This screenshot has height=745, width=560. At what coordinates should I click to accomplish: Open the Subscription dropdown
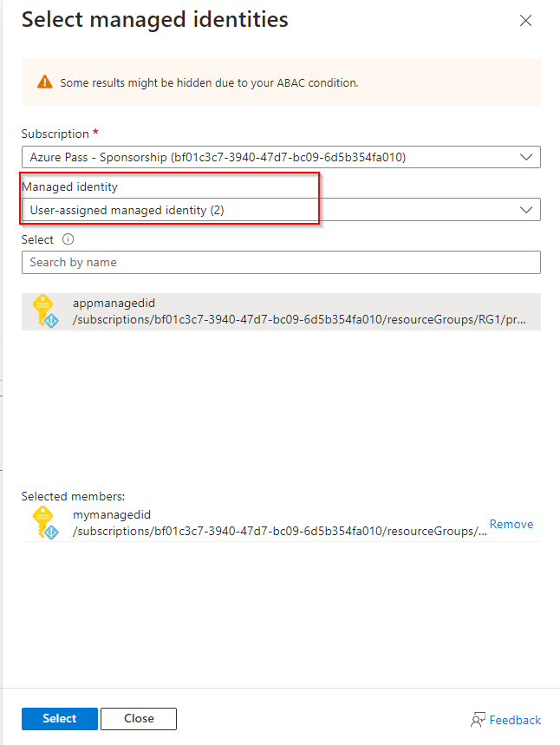(x=269, y=157)
